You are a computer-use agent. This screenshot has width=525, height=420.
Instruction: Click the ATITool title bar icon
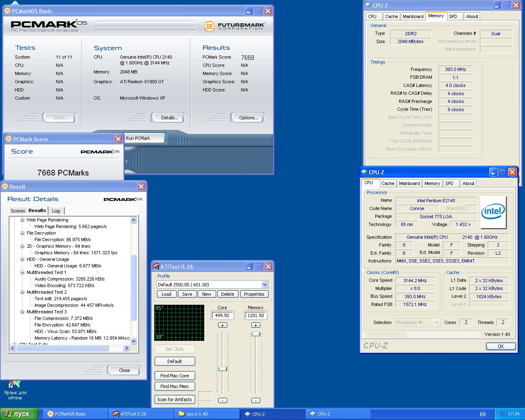tap(156, 267)
